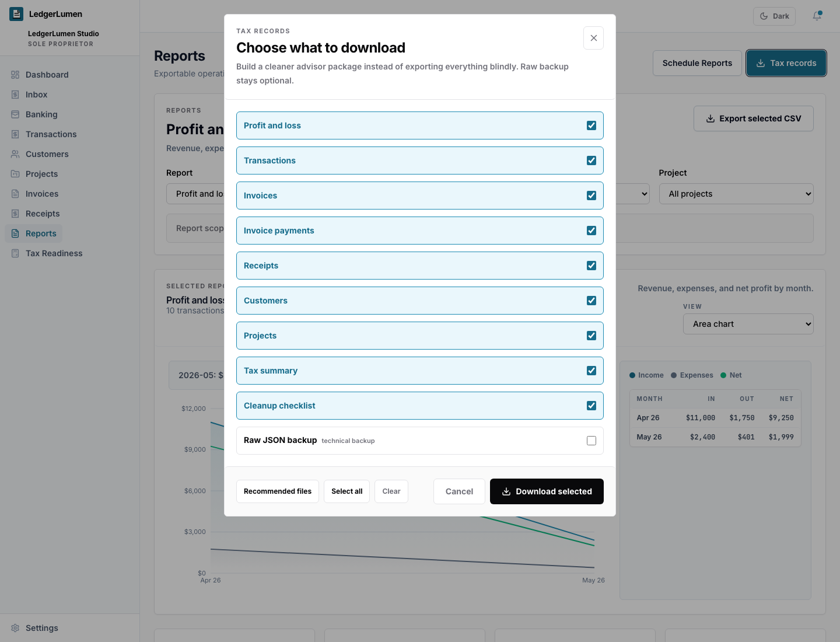Open Tax Readiness from sidebar
This screenshot has width=840, height=642.
[54, 253]
